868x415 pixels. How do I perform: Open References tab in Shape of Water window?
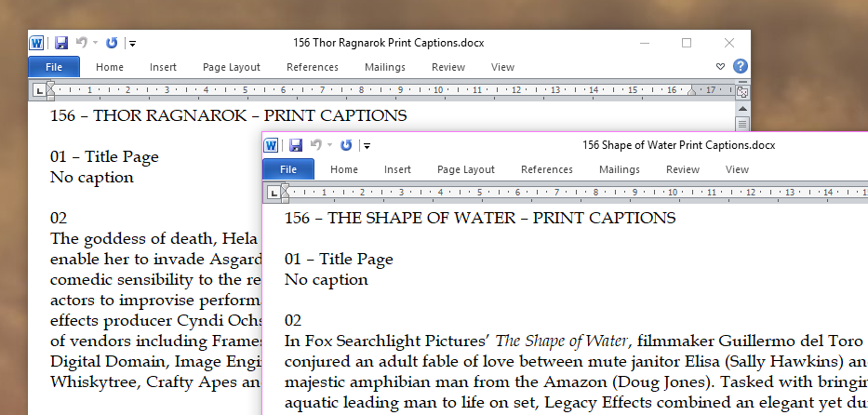[x=547, y=169]
